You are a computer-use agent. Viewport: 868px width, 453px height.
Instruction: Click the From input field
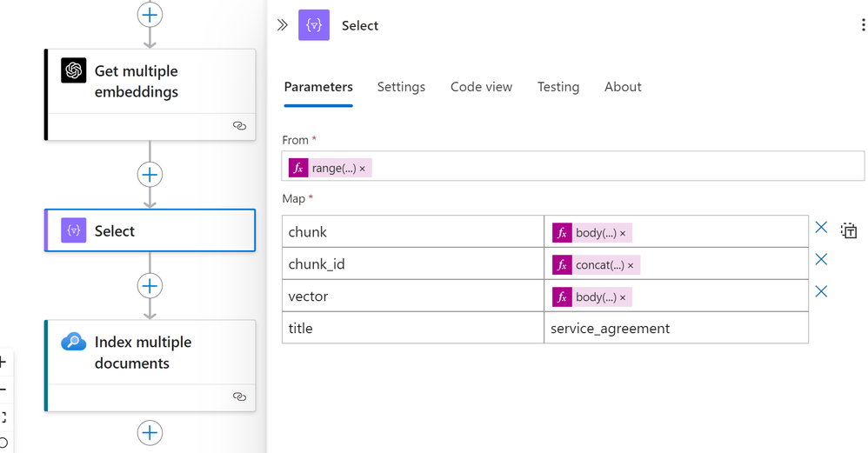point(573,166)
